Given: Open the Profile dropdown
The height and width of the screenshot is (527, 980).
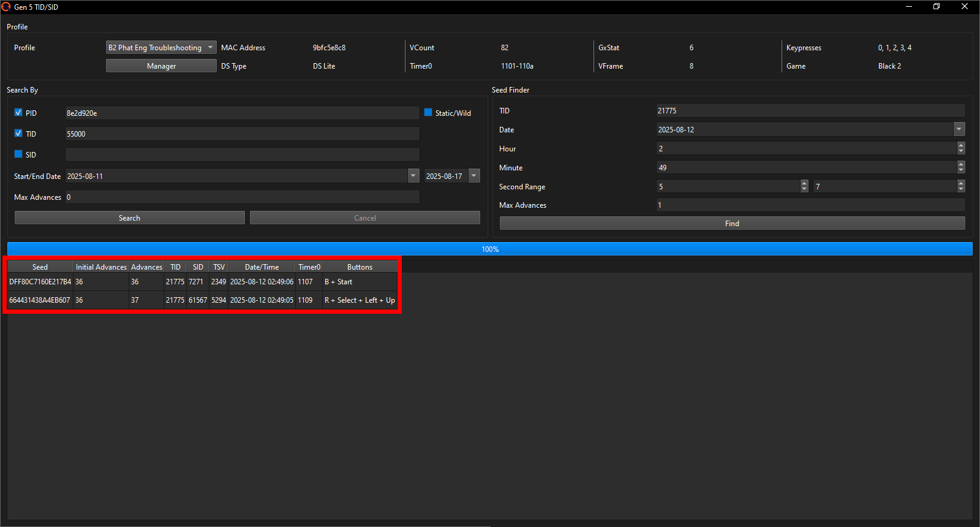Looking at the screenshot, I should click(161, 48).
